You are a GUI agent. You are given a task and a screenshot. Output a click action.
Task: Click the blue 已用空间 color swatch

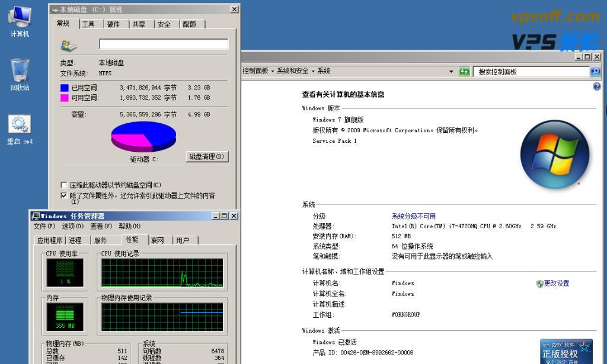pos(64,88)
